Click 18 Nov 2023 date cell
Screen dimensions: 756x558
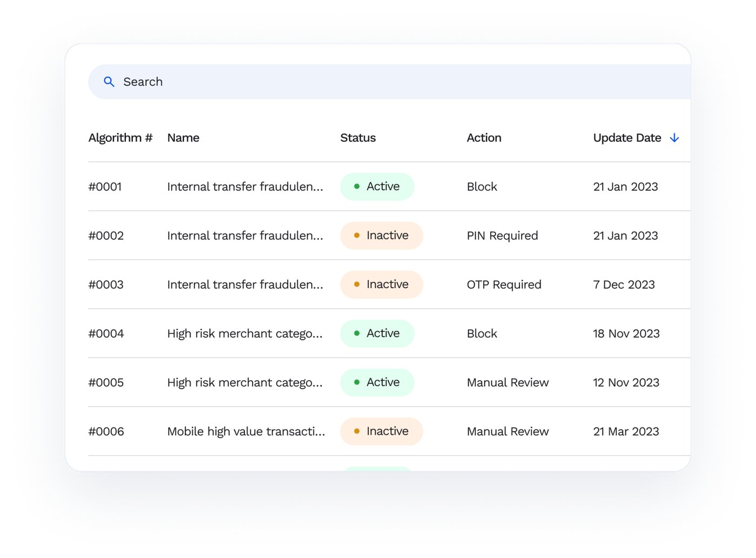click(626, 334)
